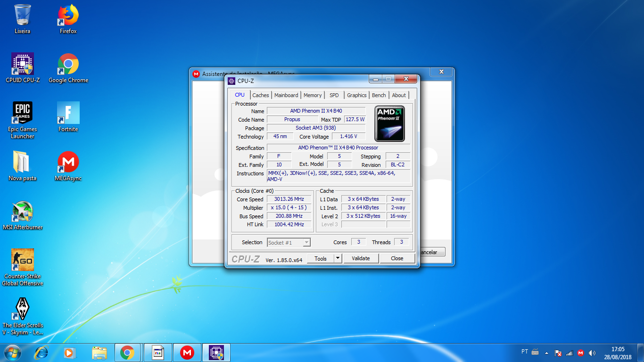Open Windows Media Player from the taskbar

[70, 353]
